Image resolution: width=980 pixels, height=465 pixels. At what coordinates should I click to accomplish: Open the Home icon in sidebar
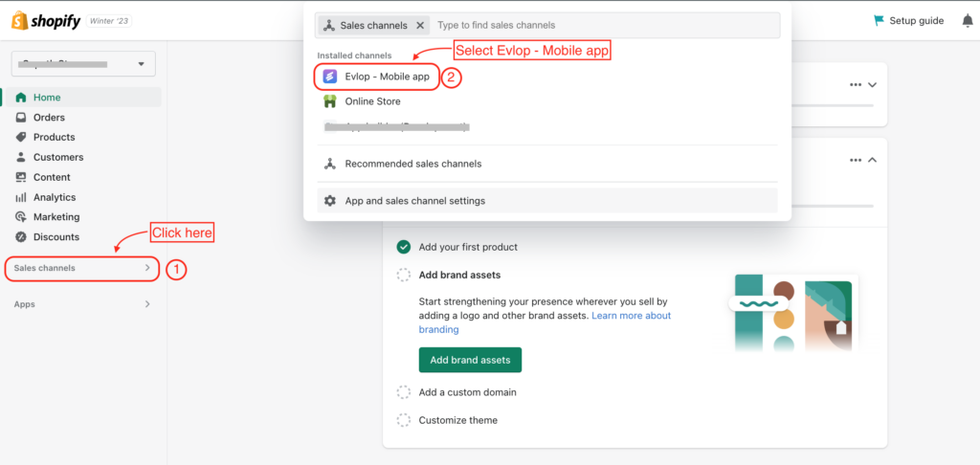(x=21, y=98)
